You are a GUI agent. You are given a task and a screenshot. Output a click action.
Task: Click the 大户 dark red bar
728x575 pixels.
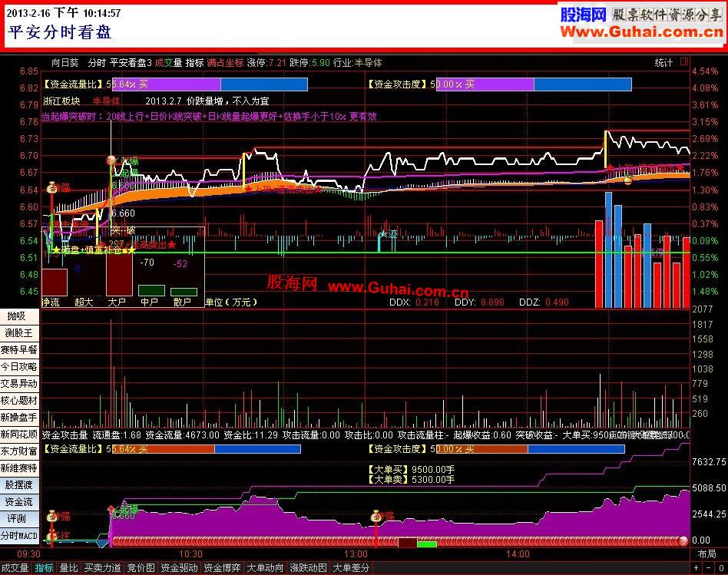pyautogui.click(x=119, y=275)
